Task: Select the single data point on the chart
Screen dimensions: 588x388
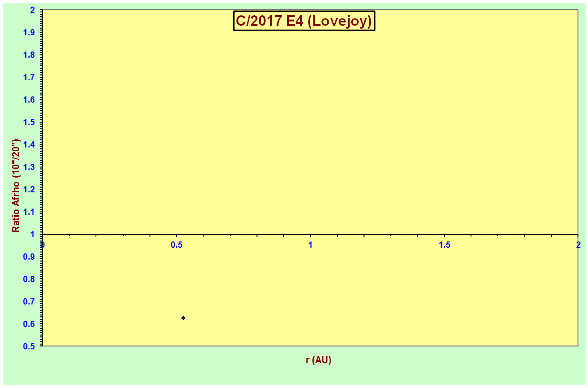Action: (183, 318)
